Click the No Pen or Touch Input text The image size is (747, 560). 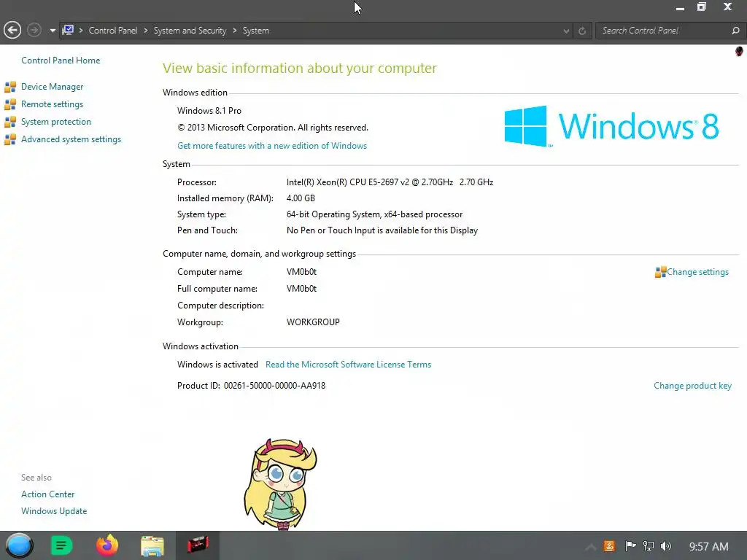tap(382, 230)
